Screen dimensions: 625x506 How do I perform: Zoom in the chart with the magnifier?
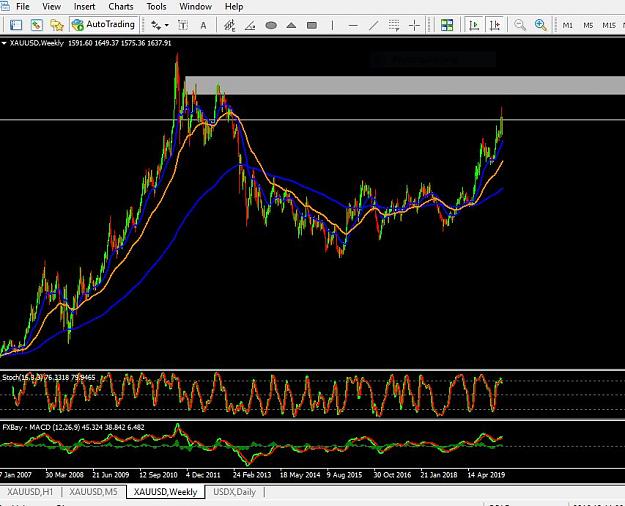pos(540,25)
